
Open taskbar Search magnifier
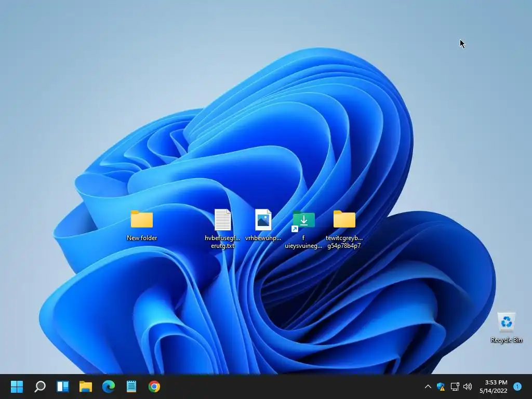click(x=40, y=387)
